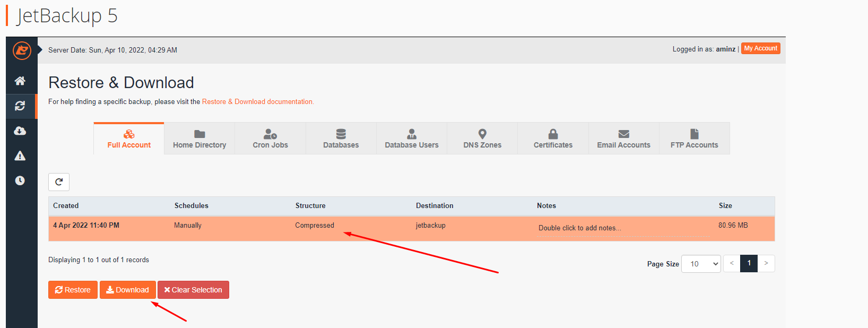Click the 'Compressed' structure cell
The width and height of the screenshot is (868, 328).
(315, 225)
